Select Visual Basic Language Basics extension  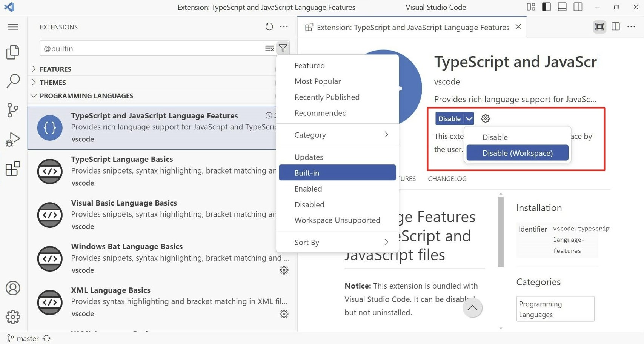click(x=152, y=215)
